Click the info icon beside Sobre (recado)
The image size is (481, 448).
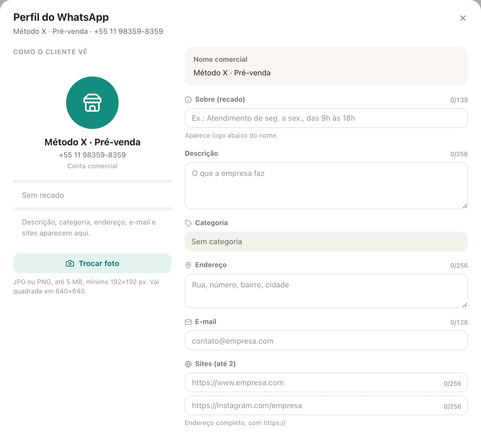tap(188, 100)
